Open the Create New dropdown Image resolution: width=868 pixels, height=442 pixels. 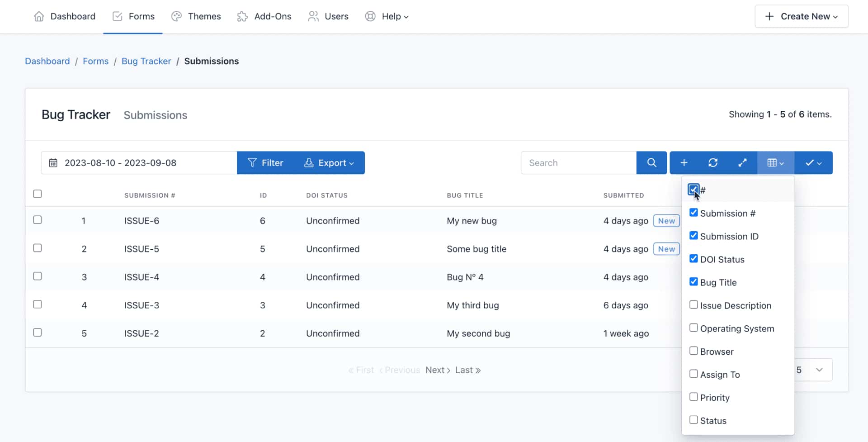(x=801, y=17)
